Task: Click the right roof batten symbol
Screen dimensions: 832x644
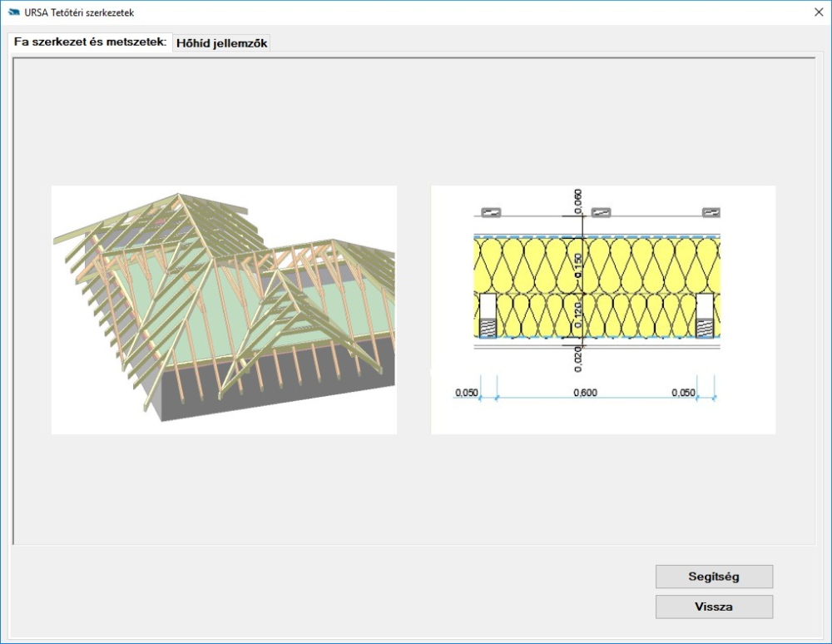Action: 711,213
